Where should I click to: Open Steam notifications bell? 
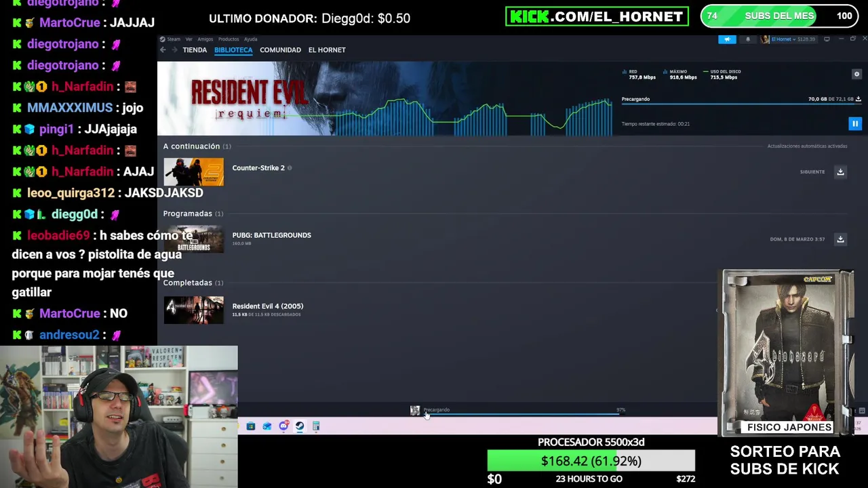pos(748,39)
